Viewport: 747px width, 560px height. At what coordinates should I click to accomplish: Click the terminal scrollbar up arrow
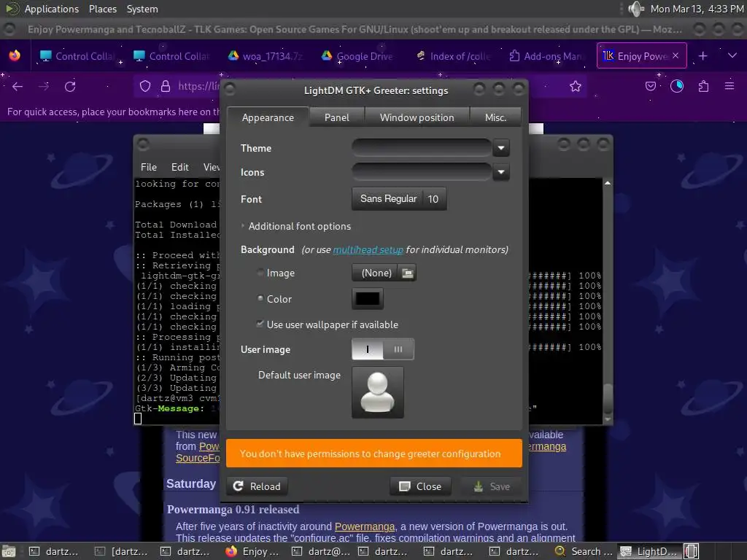(x=608, y=183)
